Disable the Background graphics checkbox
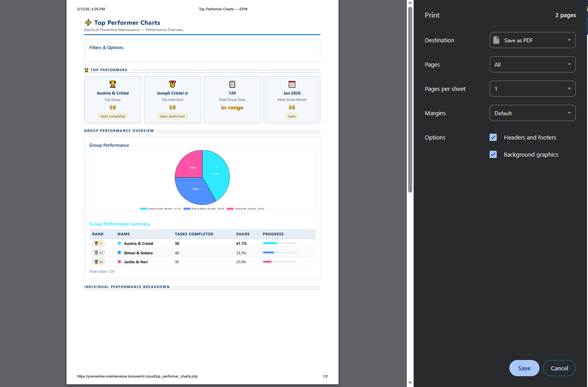This screenshot has height=387, width=588. [493, 154]
